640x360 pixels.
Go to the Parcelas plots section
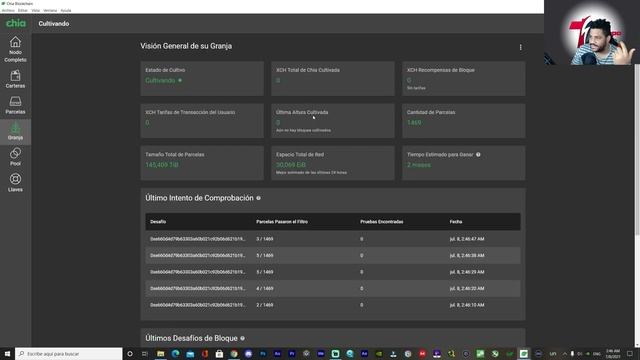[15, 105]
